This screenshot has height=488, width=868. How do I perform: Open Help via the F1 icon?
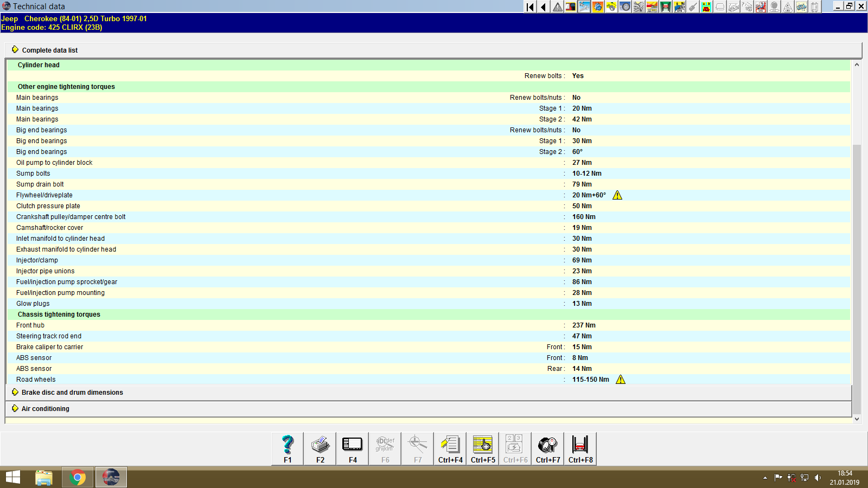287,448
